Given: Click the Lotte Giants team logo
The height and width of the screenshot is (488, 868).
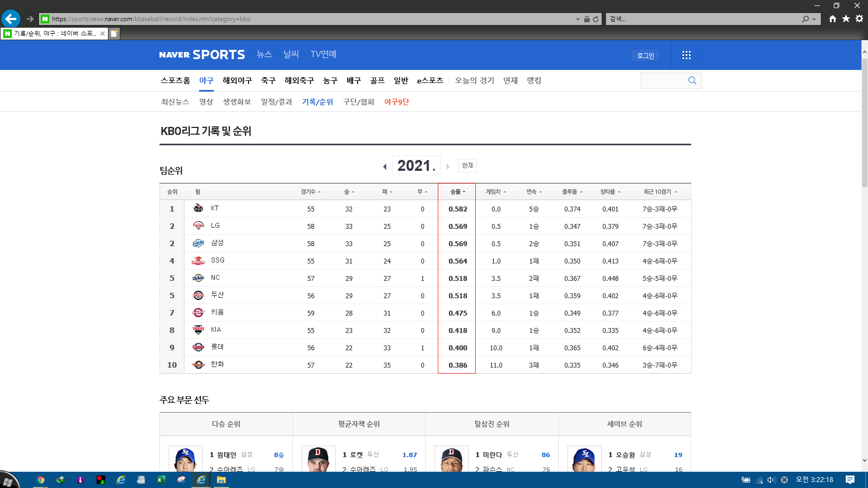Looking at the screenshot, I should click(x=199, y=347).
